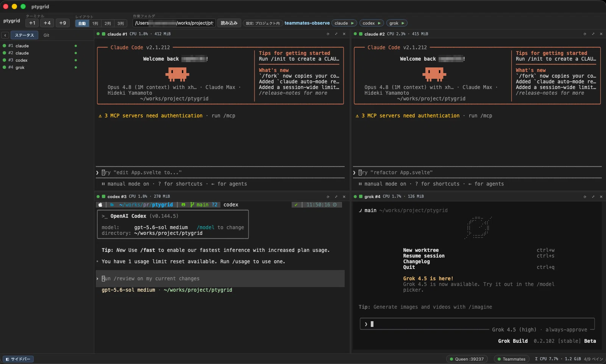Restart the claude #1 pane
This screenshot has height=364, width=606.
328,34
